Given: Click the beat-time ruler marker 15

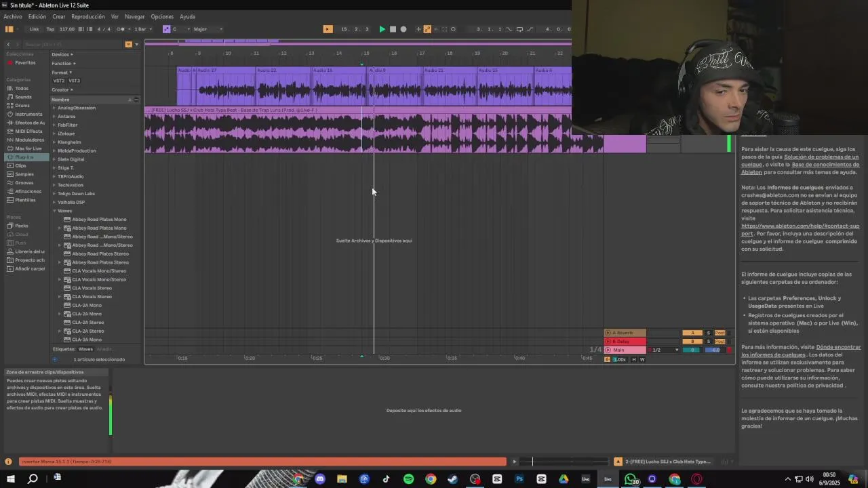Looking at the screenshot, I should [366, 53].
